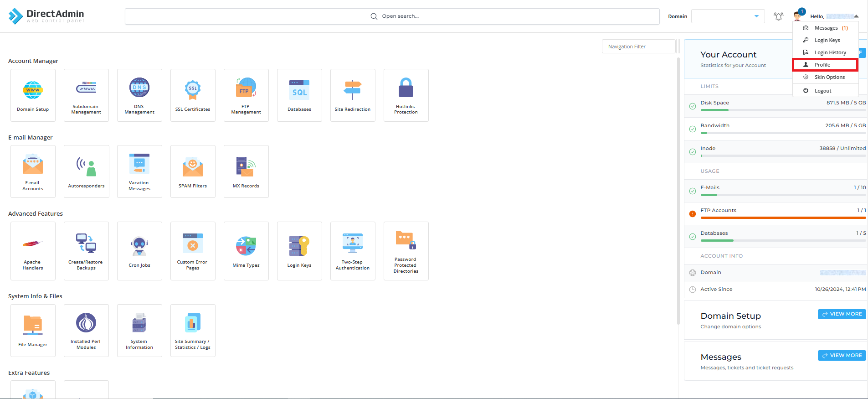
Task: Click the Navigation Filter input field
Action: (638, 47)
